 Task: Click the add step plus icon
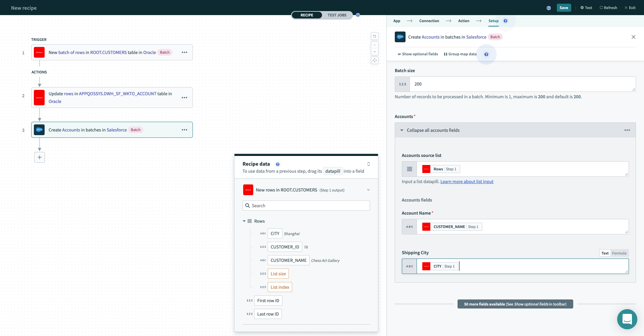pyautogui.click(x=40, y=157)
